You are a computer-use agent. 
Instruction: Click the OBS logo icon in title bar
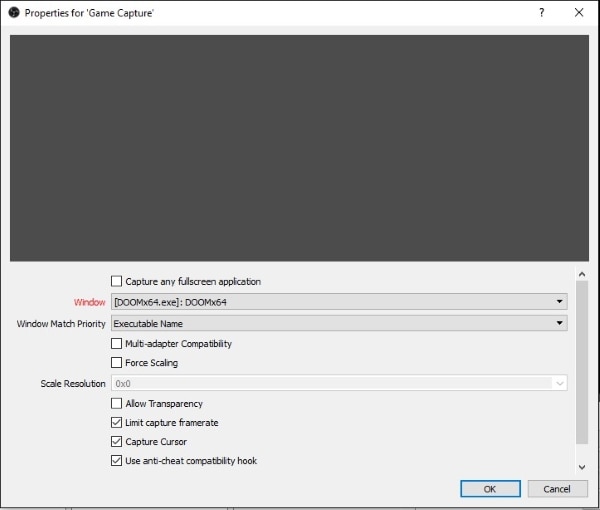(14, 13)
